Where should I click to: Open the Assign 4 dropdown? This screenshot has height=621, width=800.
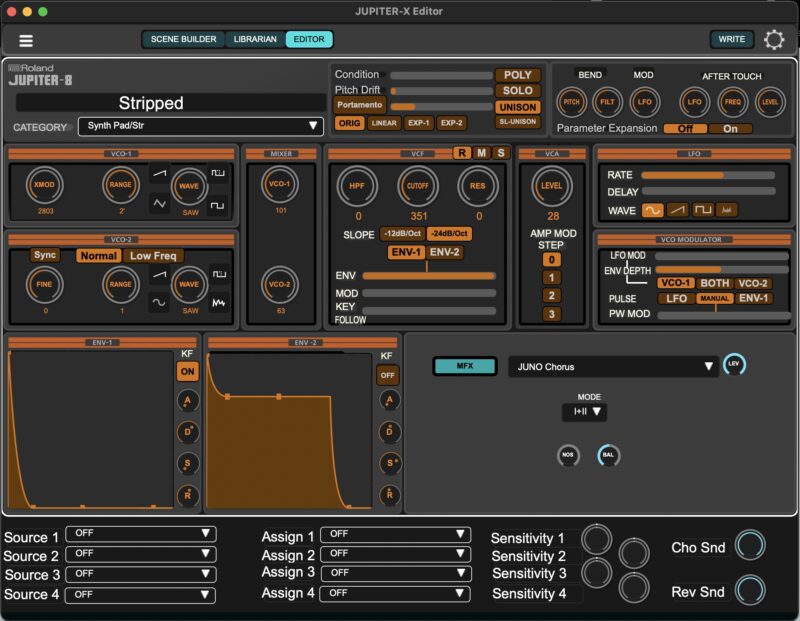tap(395, 593)
